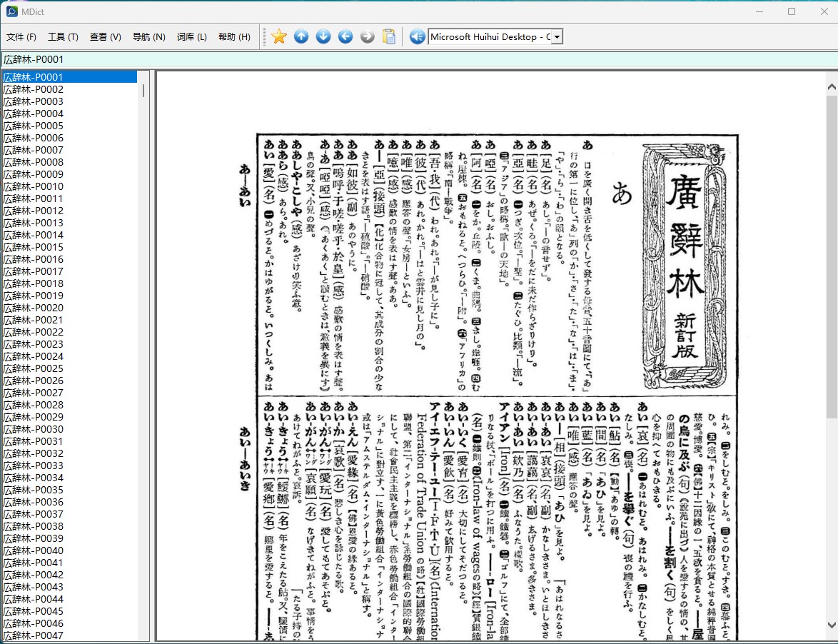Click the gray forward arrow icon
The image size is (838, 644).
click(x=367, y=36)
